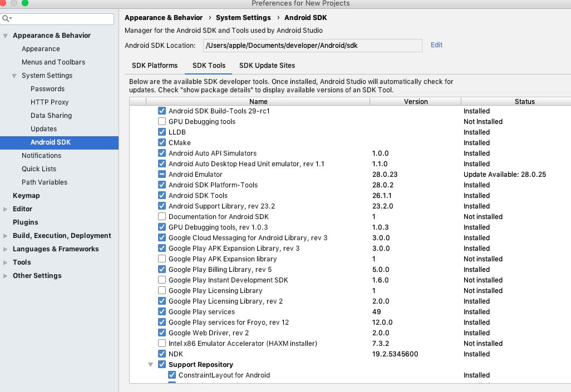
Task: Collapse the Support Repository group
Action: pyautogui.click(x=151, y=365)
